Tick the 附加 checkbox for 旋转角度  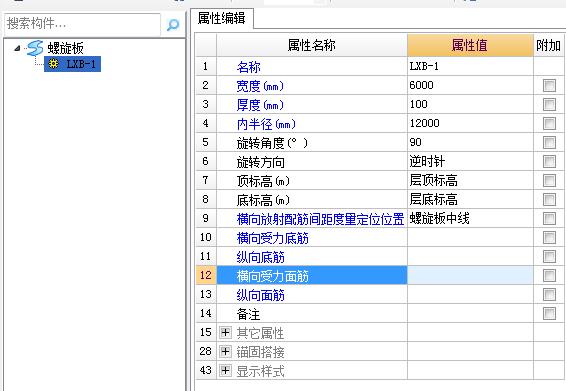point(549,143)
